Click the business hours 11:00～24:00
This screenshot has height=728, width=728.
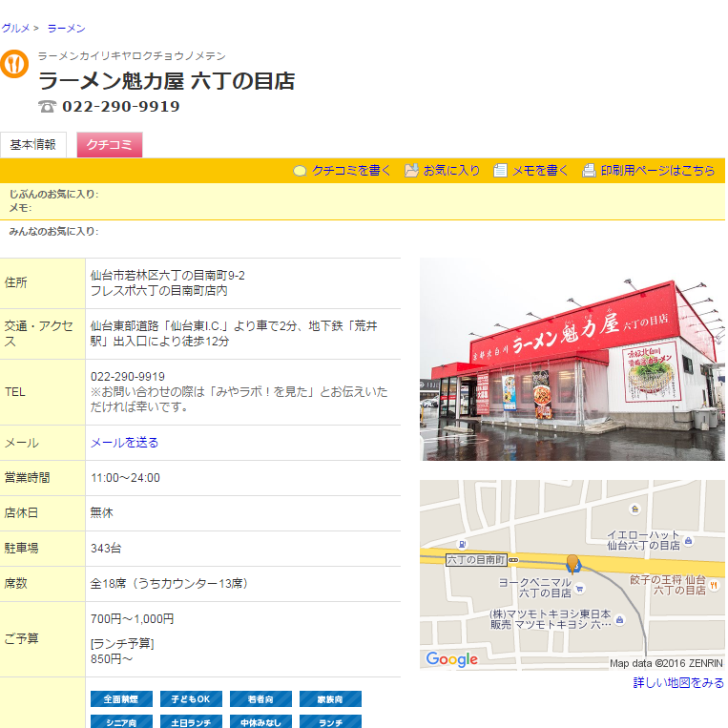coord(125,478)
